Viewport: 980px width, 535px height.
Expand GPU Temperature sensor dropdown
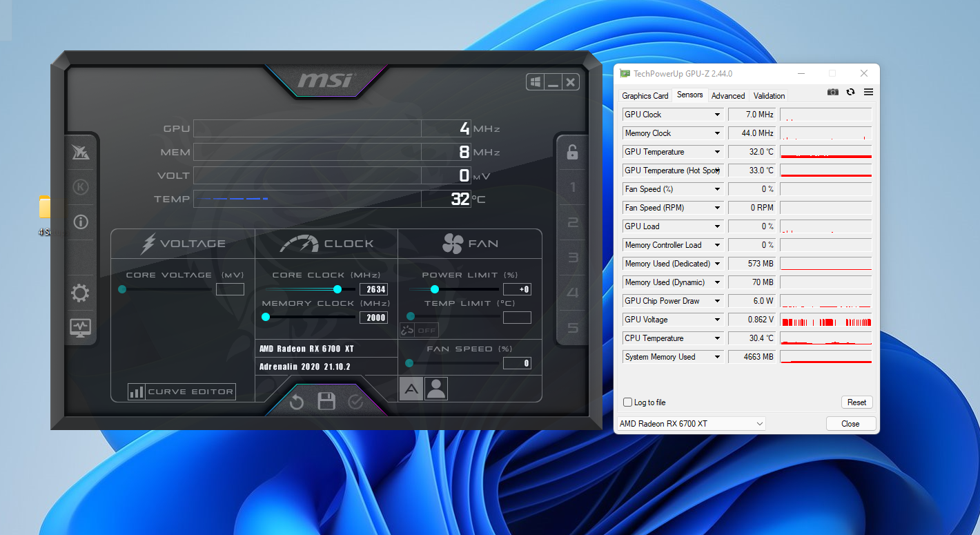717,152
